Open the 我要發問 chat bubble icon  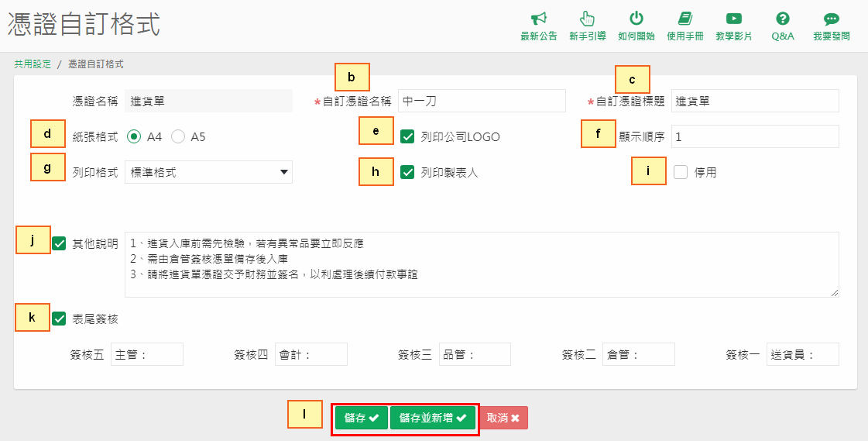832,19
